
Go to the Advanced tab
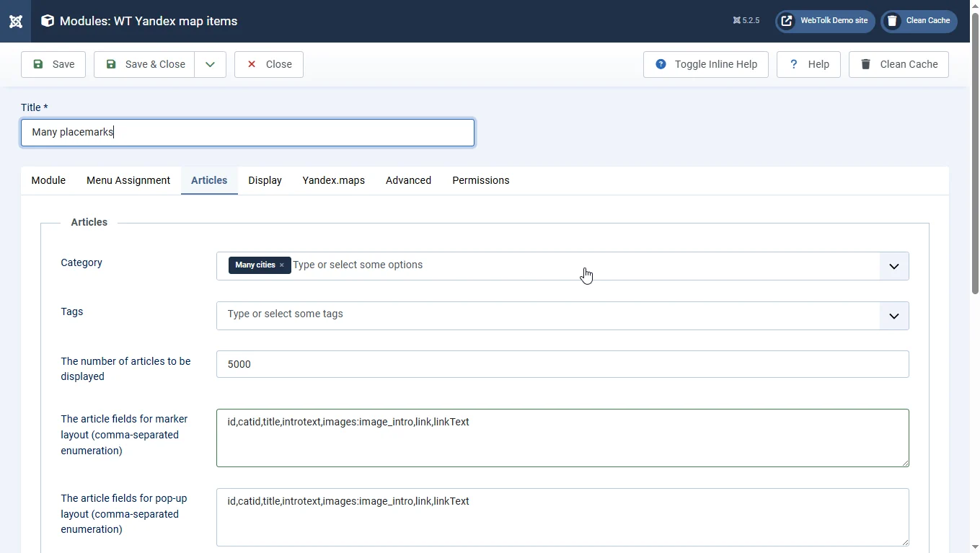click(x=408, y=180)
